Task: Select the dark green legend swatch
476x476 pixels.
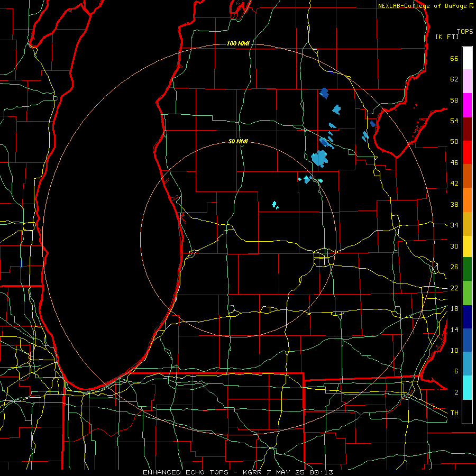Action: (467, 269)
